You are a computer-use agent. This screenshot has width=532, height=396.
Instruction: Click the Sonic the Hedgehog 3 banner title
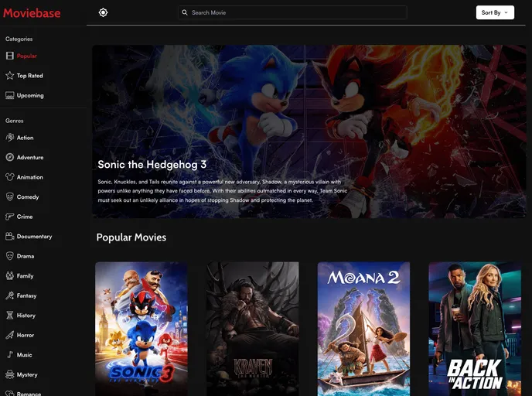(152, 165)
